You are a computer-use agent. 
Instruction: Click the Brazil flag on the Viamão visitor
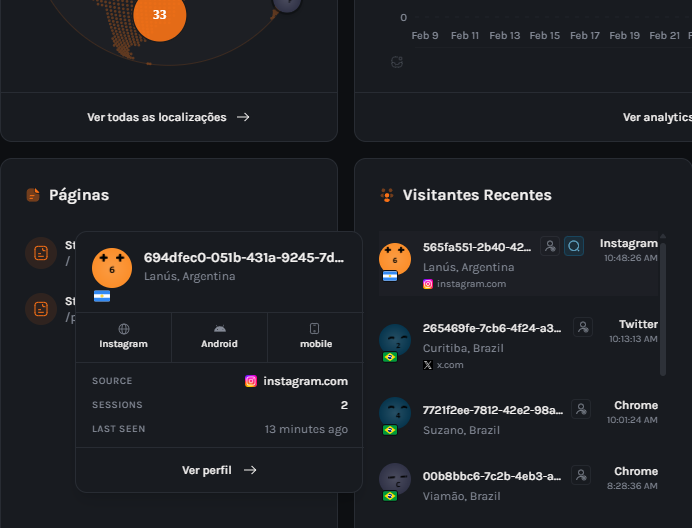click(390, 496)
